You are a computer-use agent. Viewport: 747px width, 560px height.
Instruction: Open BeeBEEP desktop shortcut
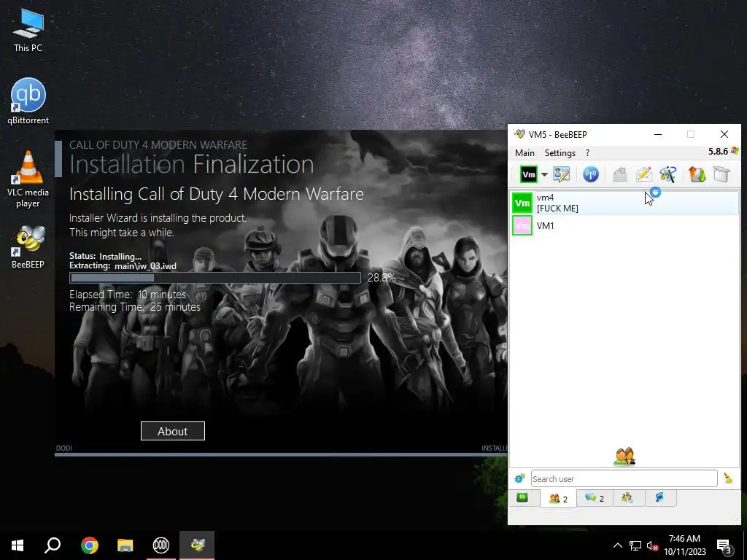pyautogui.click(x=28, y=246)
